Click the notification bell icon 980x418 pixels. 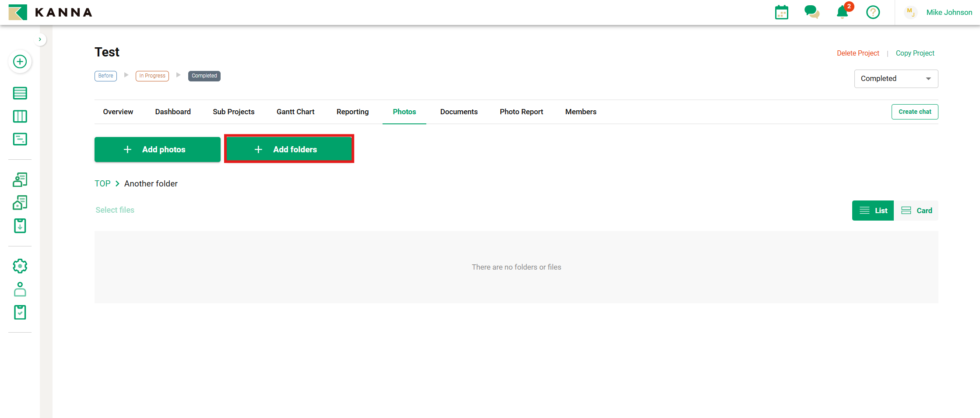[842, 12]
